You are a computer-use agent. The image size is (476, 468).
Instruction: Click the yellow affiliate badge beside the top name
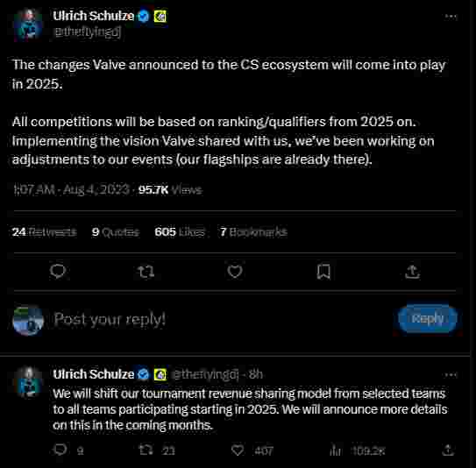[x=160, y=16]
